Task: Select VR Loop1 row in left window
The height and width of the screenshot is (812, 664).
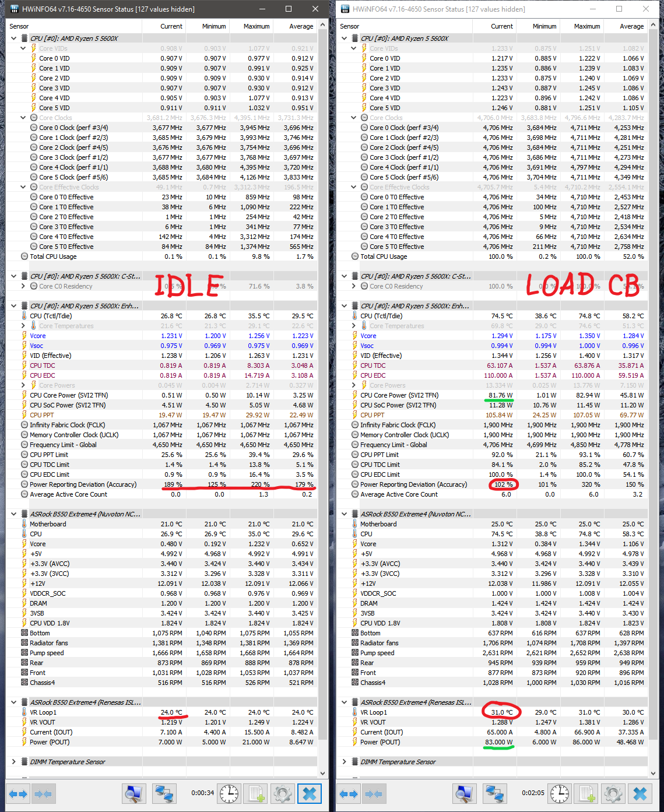Action: pyautogui.click(x=162, y=712)
